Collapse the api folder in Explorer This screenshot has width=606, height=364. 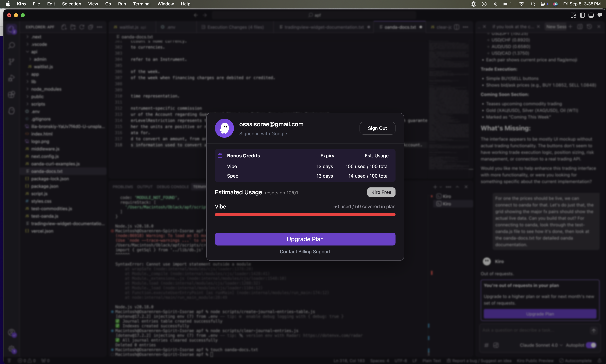click(x=34, y=52)
